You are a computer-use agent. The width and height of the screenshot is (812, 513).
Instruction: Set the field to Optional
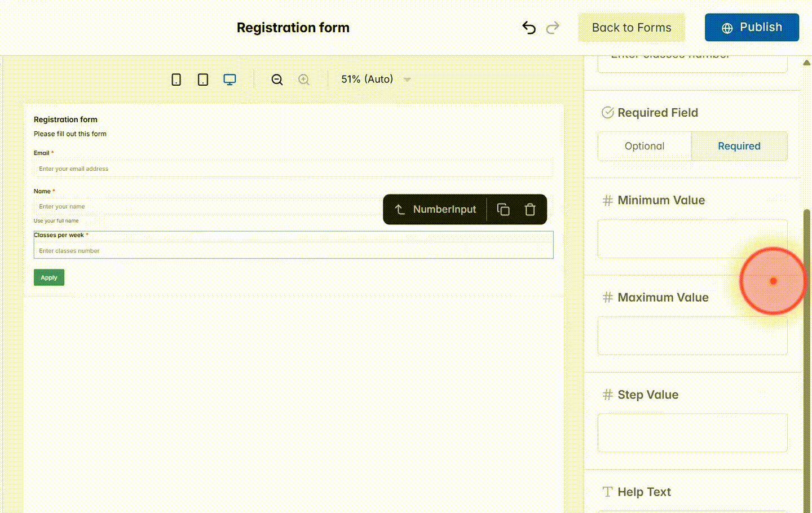(645, 145)
